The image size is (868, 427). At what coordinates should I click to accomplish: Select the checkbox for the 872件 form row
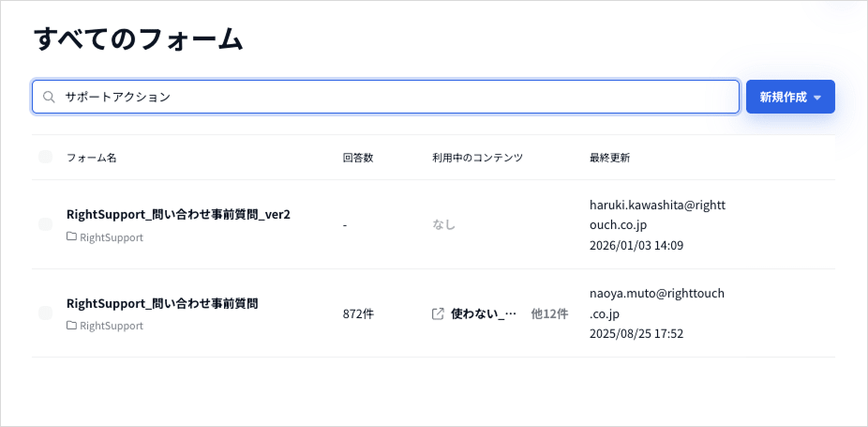[46, 313]
